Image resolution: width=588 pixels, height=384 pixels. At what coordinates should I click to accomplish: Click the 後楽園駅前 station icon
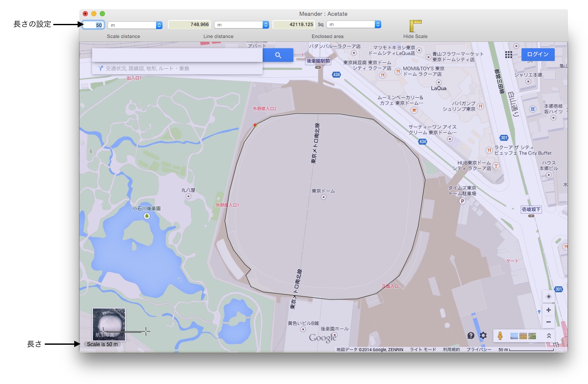pyautogui.click(x=318, y=67)
